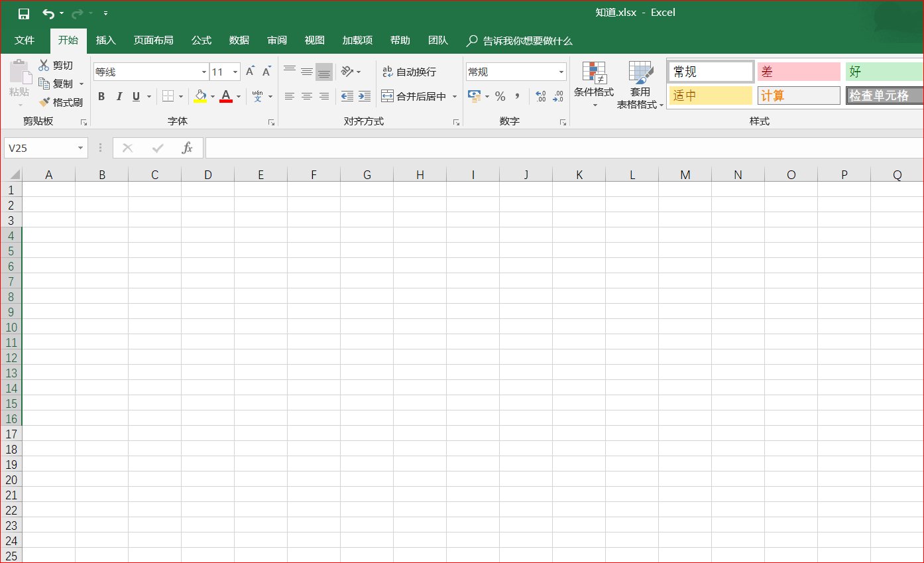Image resolution: width=924 pixels, height=563 pixels.
Task: Click Merge and Center (合并后居中) button
Action: coord(420,97)
